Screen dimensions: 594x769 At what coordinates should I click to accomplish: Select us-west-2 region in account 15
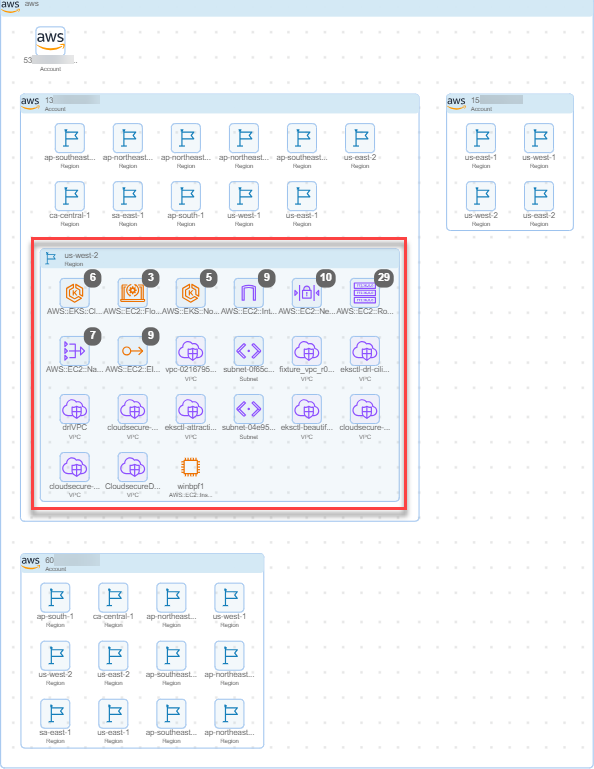point(481,196)
